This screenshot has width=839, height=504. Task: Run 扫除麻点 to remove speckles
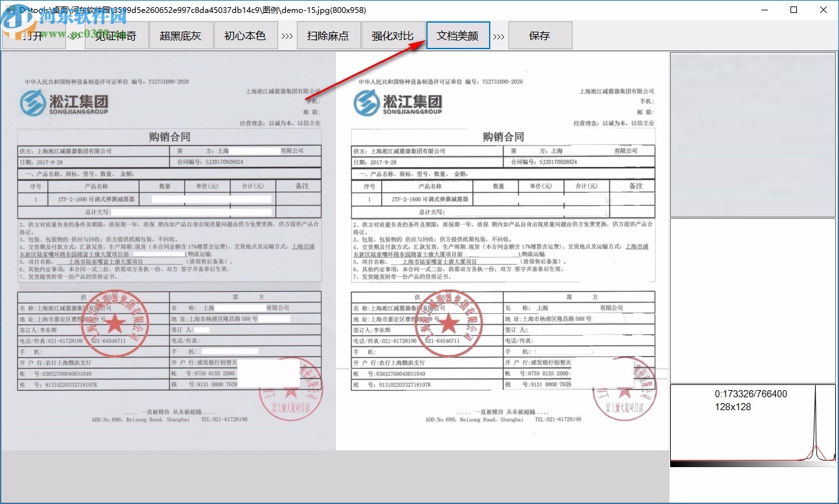[329, 36]
